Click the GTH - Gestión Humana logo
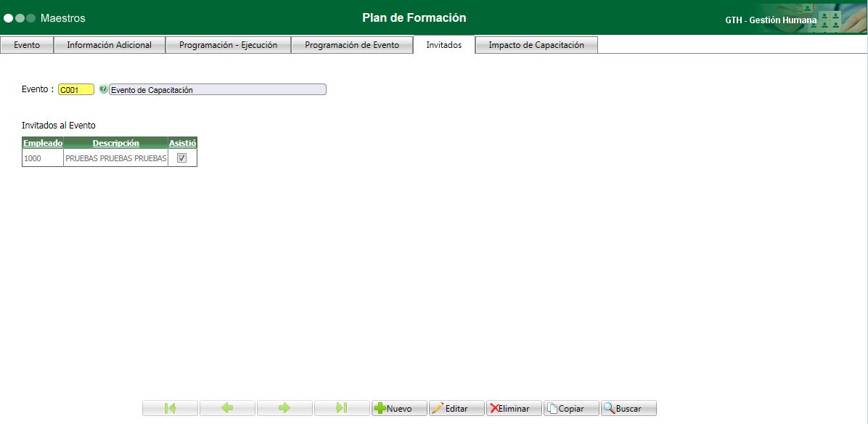 pyautogui.click(x=796, y=19)
